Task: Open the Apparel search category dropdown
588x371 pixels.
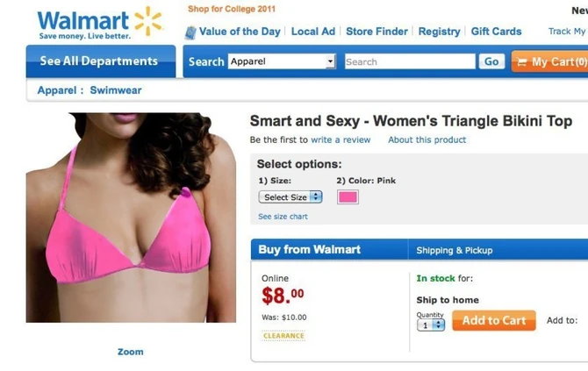Action: point(282,61)
